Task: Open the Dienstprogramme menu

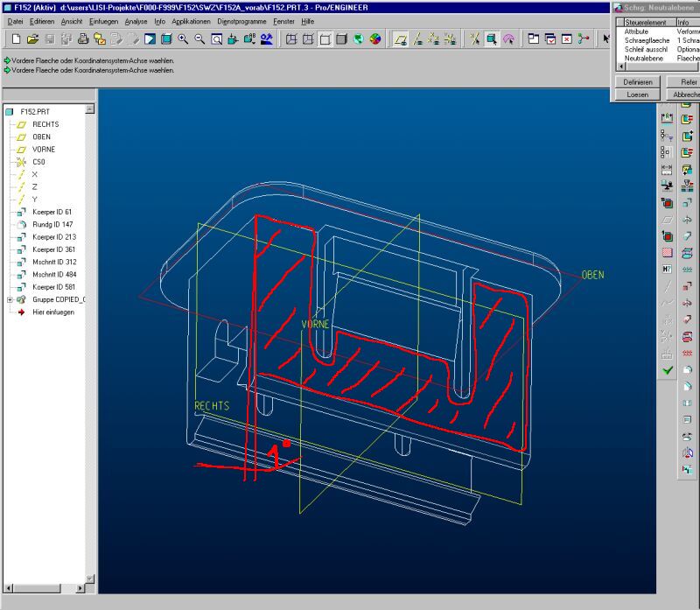Action: coord(241,21)
